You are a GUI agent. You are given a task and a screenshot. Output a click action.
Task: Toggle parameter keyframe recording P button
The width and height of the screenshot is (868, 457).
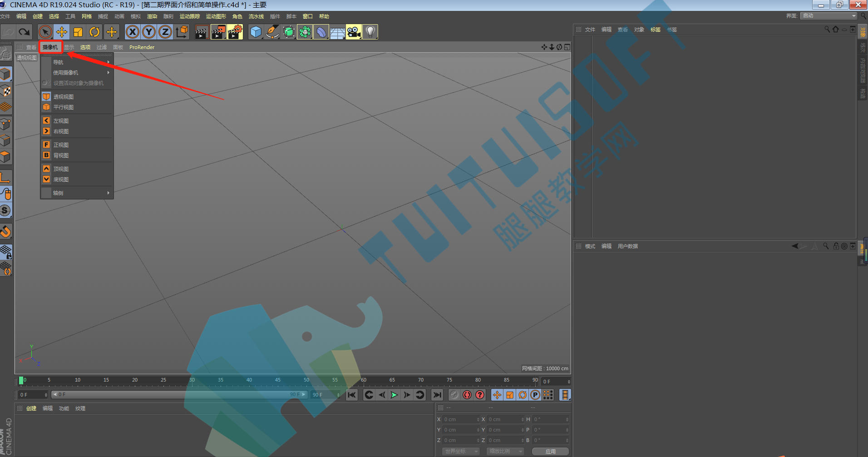pyautogui.click(x=535, y=395)
